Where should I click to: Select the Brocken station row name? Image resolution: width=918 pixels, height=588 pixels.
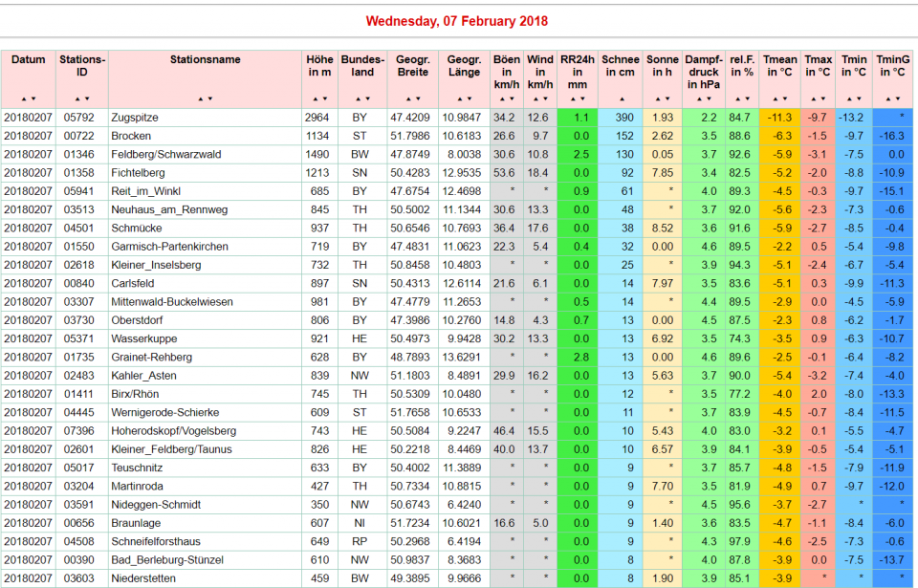pyautogui.click(x=129, y=136)
